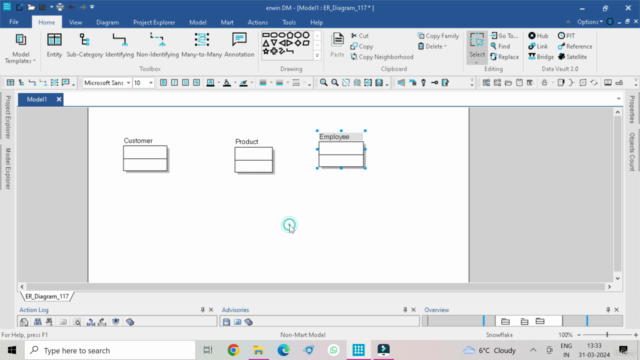Open Model Templates dropdown
This screenshot has width=640, height=360.
pyautogui.click(x=20, y=48)
